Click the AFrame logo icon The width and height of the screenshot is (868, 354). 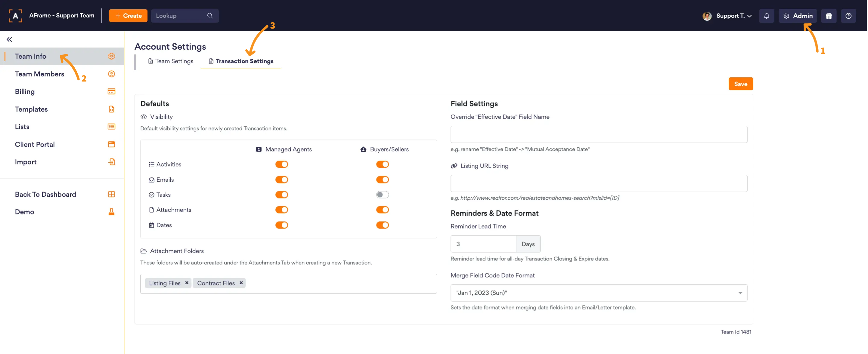pos(15,16)
